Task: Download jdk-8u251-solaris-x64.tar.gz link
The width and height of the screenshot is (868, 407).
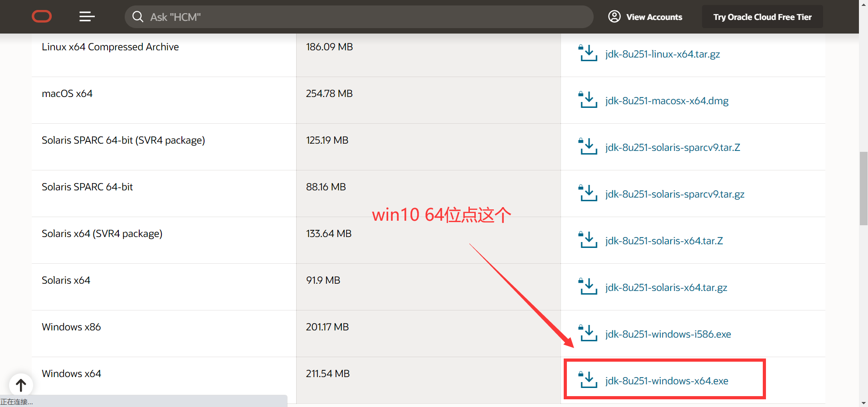Action: click(x=666, y=287)
